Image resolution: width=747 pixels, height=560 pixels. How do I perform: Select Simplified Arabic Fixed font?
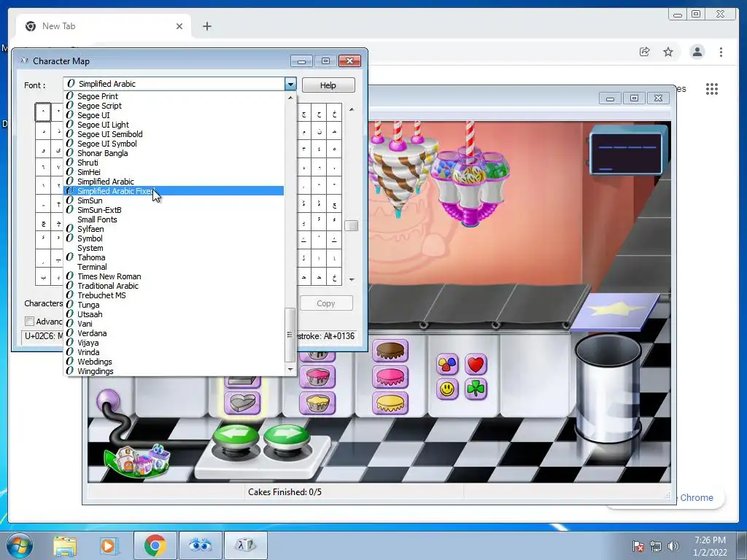tap(174, 191)
